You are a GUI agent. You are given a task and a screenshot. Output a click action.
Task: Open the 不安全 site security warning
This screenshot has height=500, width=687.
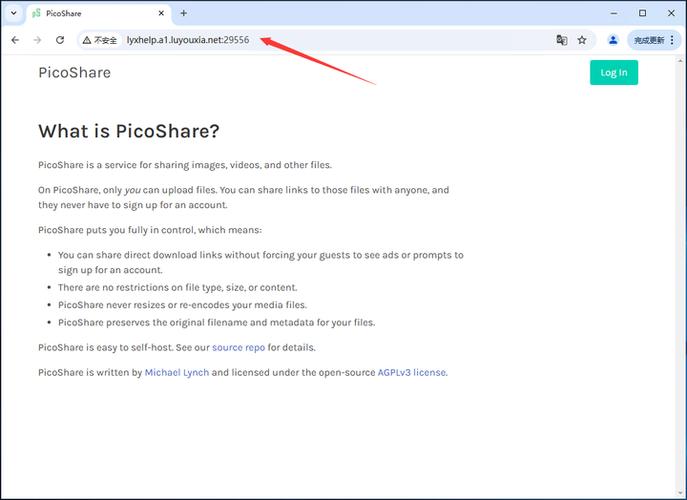(100, 40)
